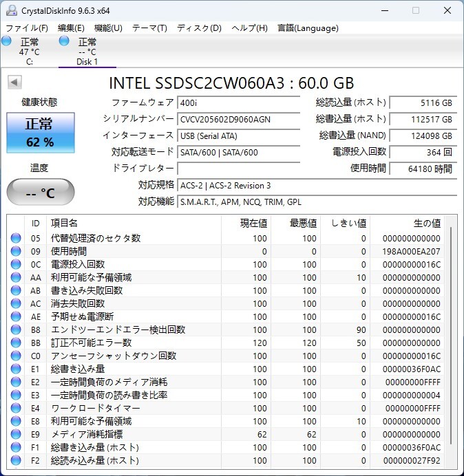This screenshot has height=476, width=464.
Task: Click the 生の値 column header
Action: tap(407, 224)
